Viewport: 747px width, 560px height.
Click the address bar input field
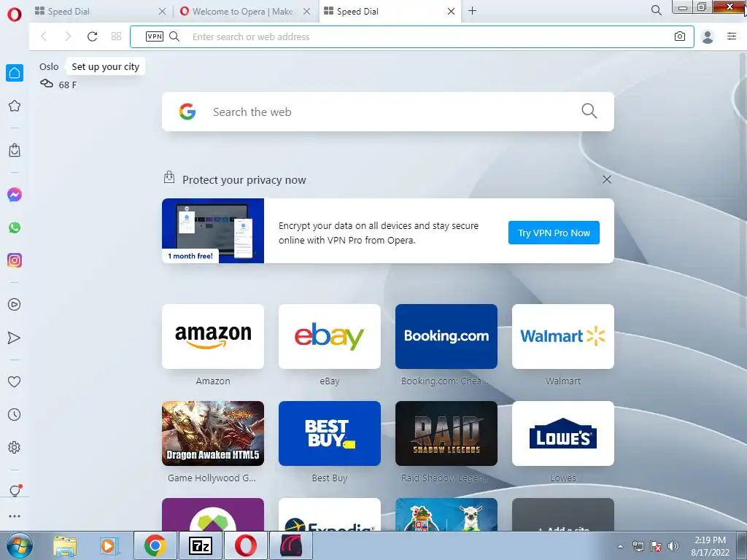pyautogui.click(x=412, y=36)
